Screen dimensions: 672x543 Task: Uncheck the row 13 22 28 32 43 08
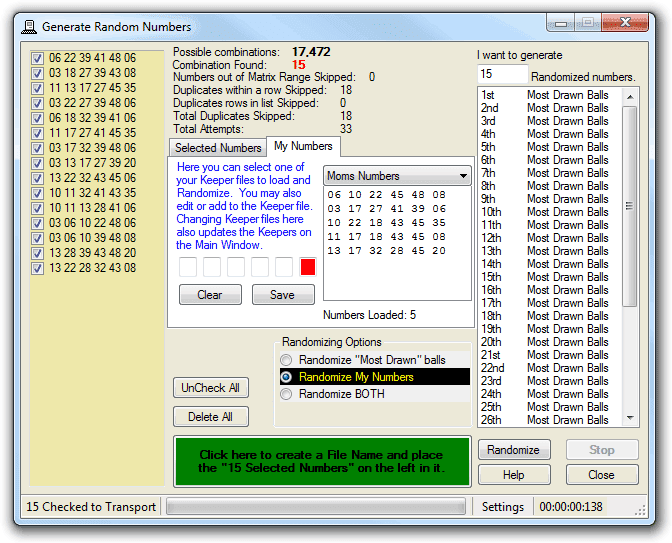pos(37,268)
